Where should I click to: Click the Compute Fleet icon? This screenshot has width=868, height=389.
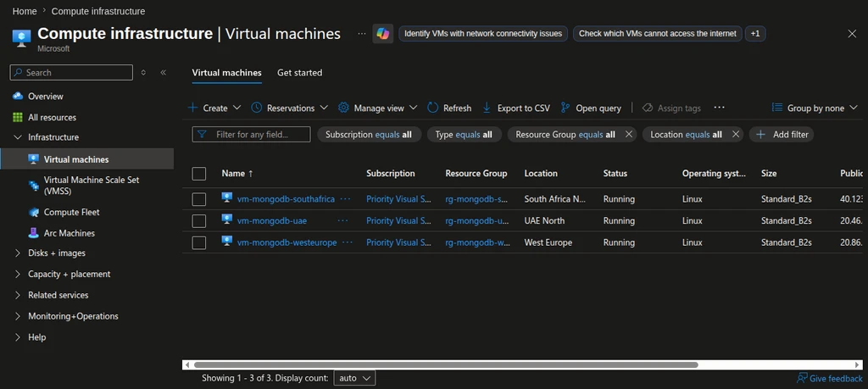[x=34, y=213]
